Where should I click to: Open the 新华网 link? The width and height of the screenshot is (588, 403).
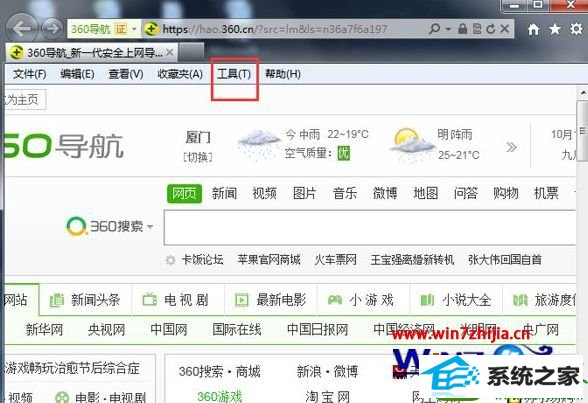(44, 330)
